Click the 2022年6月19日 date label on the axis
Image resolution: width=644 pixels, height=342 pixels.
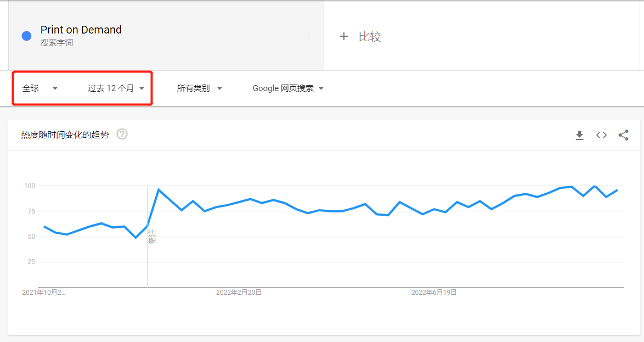pyautogui.click(x=434, y=293)
